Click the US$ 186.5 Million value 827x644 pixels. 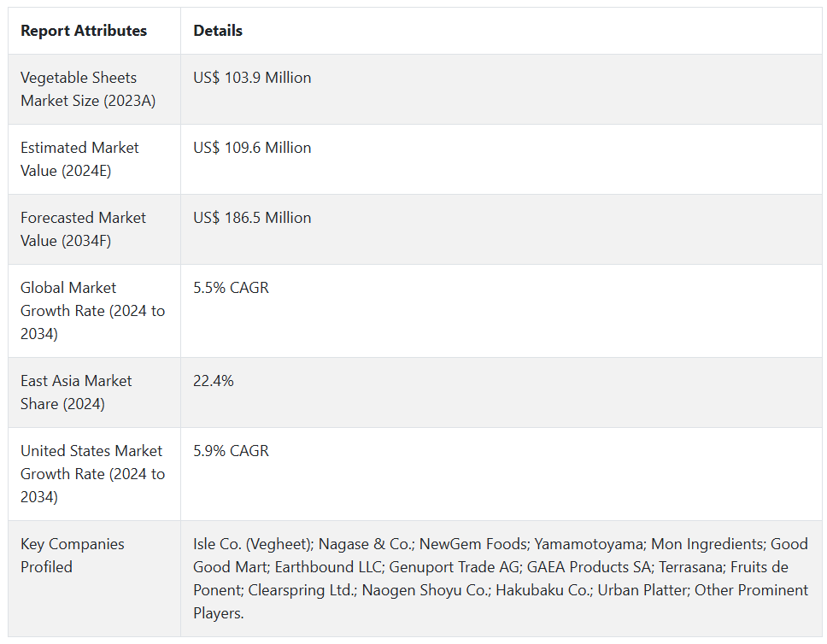point(252,218)
